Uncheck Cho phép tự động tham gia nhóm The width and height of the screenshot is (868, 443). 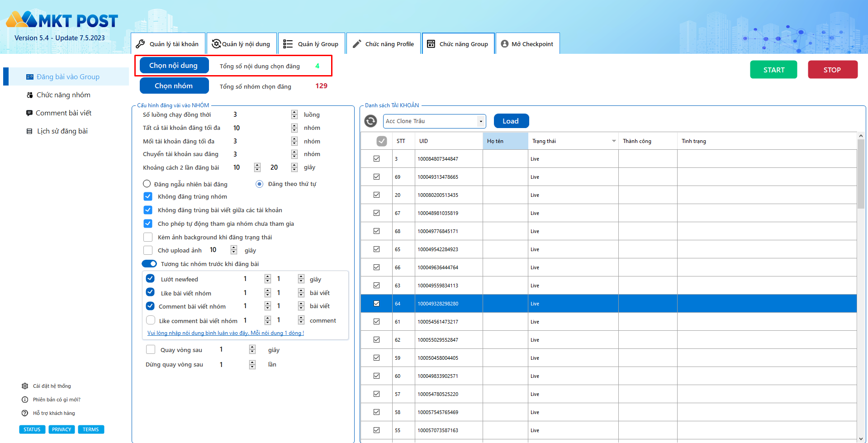point(148,224)
